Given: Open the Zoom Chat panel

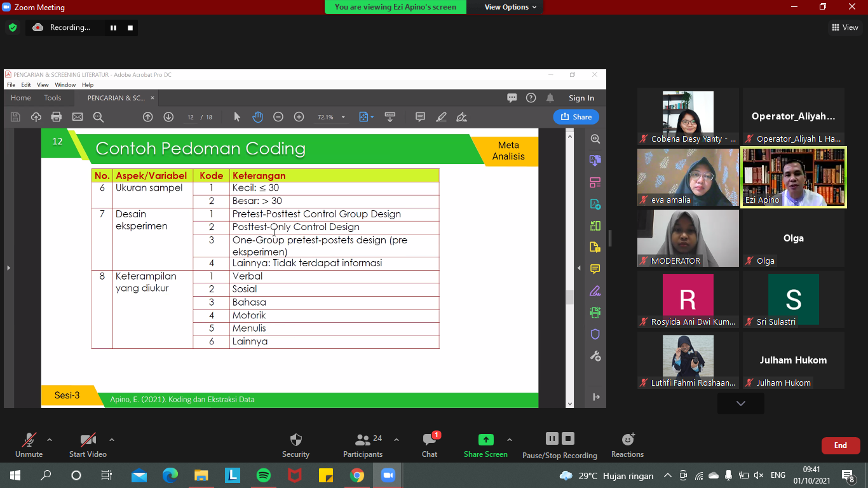Looking at the screenshot, I should [x=430, y=445].
